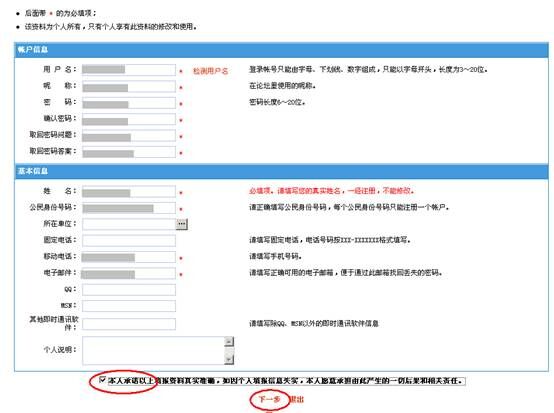Tick the 本人承诺 agreement checkbox
The width and height of the screenshot is (554, 413).
coord(102,380)
